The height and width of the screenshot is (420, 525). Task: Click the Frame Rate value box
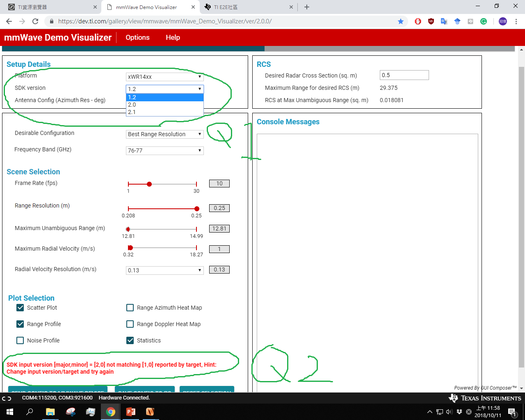219,183
